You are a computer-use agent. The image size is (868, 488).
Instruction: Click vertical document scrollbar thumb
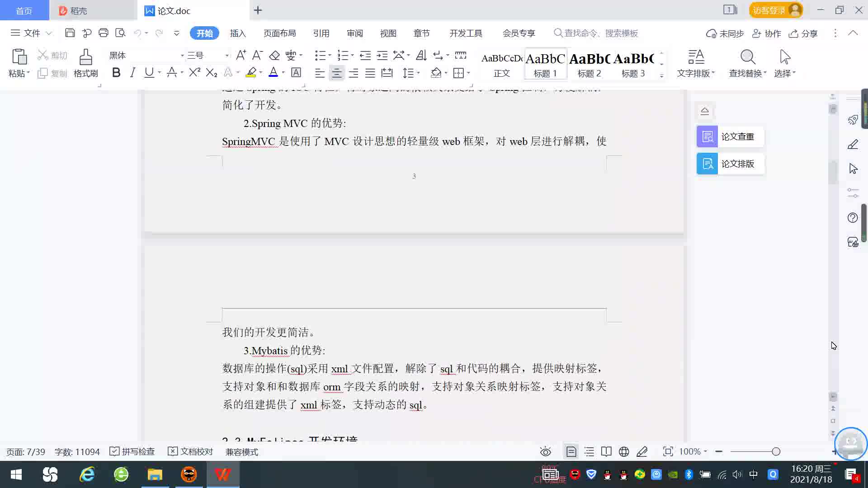[x=833, y=173]
